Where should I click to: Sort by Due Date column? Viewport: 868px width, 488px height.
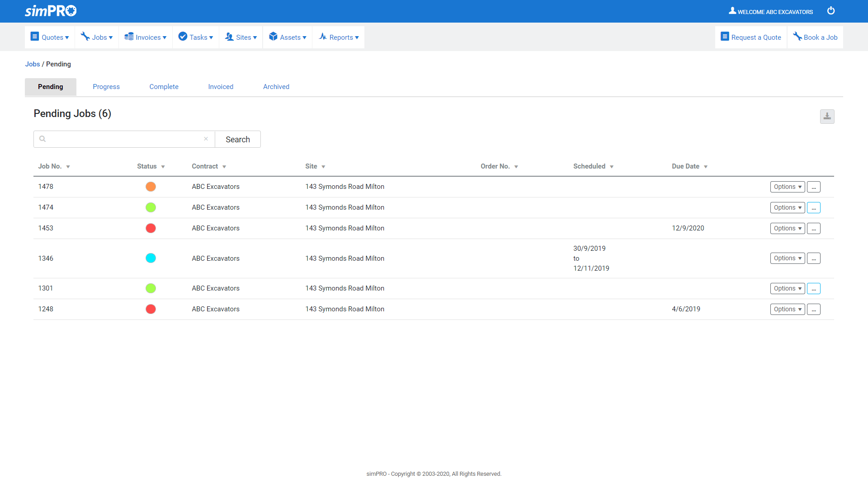[689, 166]
